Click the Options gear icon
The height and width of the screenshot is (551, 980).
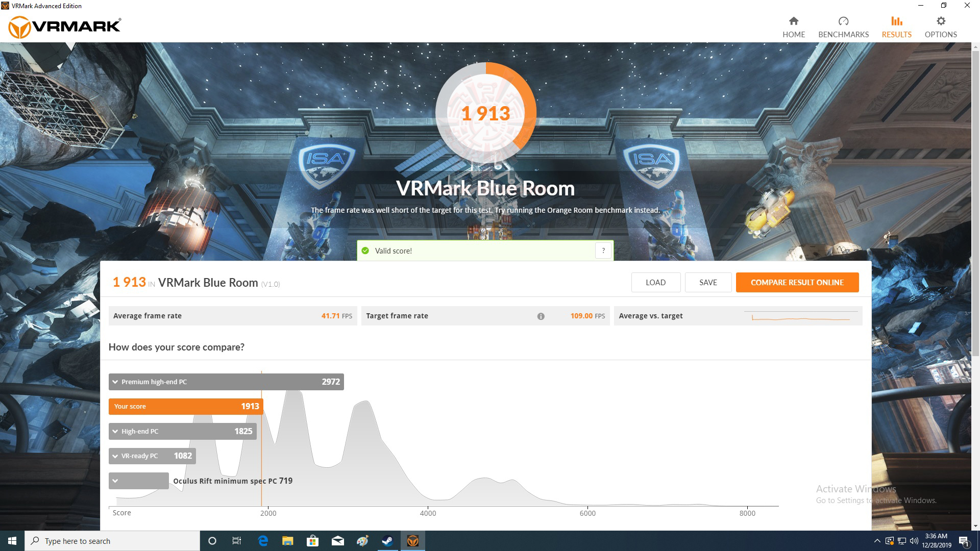pos(941,21)
